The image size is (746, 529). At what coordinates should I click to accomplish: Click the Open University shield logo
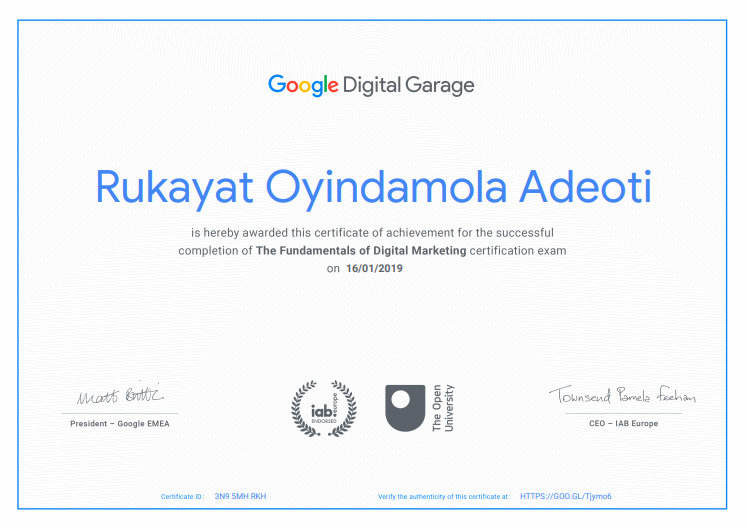[405, 408]
